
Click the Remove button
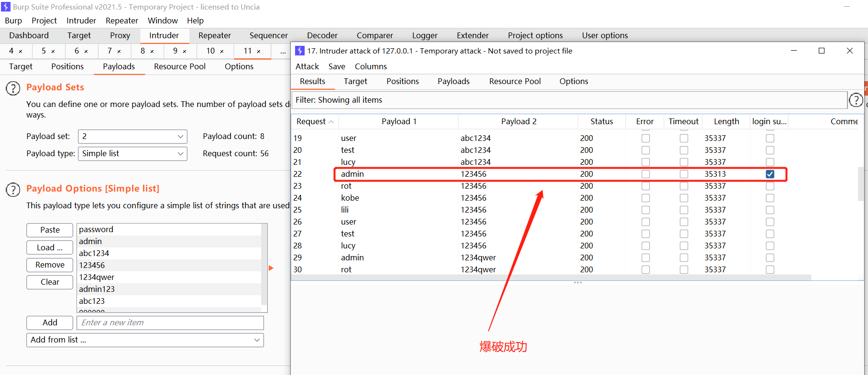(x=50, y=265)
